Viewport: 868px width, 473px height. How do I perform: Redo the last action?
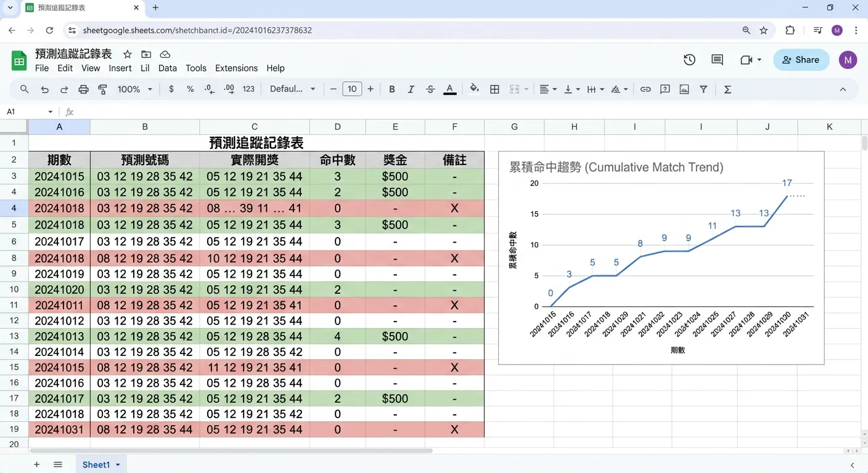coord(64,89)
